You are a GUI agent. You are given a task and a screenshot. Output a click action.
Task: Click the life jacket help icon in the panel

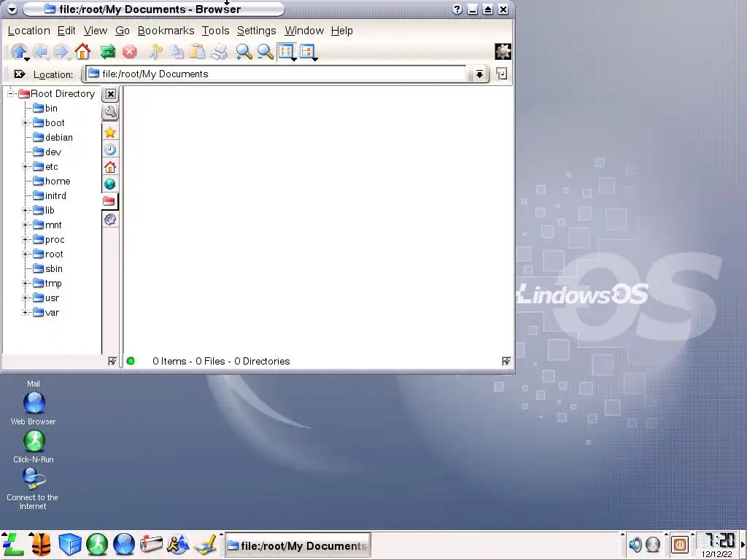41,544
